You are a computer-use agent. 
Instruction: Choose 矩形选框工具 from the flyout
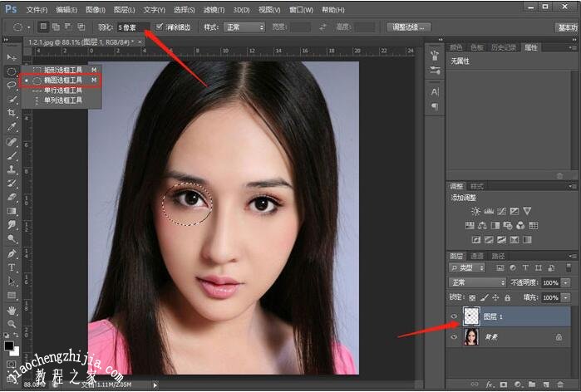(x=63, y=70)
